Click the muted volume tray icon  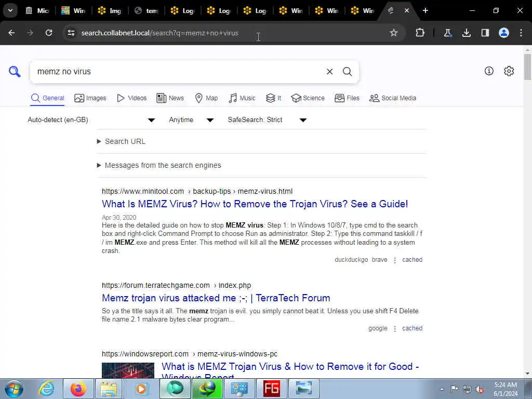pyautogui.click(x=480, y=390)
